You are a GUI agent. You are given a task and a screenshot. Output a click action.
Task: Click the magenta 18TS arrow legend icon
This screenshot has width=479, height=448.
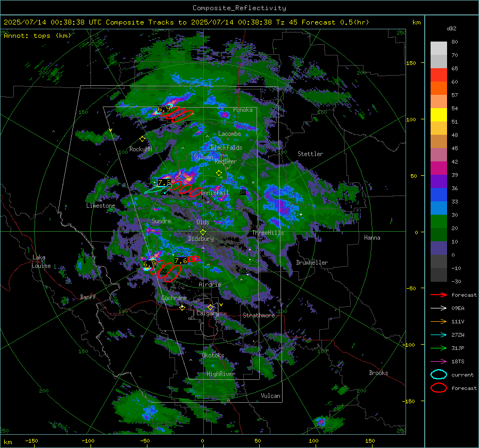439,362
